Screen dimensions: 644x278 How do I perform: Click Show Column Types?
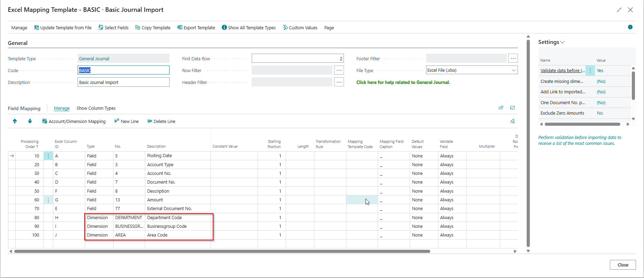(96, 108)
